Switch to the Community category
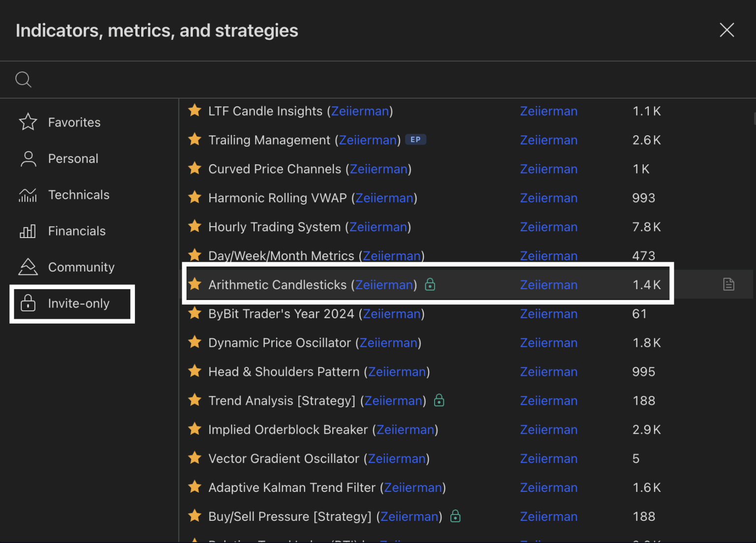Screen dimensions: 756x543 coord(81,267)
